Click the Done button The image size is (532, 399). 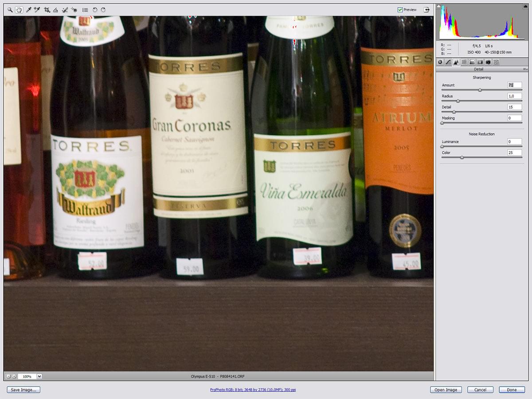tap(512, 390)
